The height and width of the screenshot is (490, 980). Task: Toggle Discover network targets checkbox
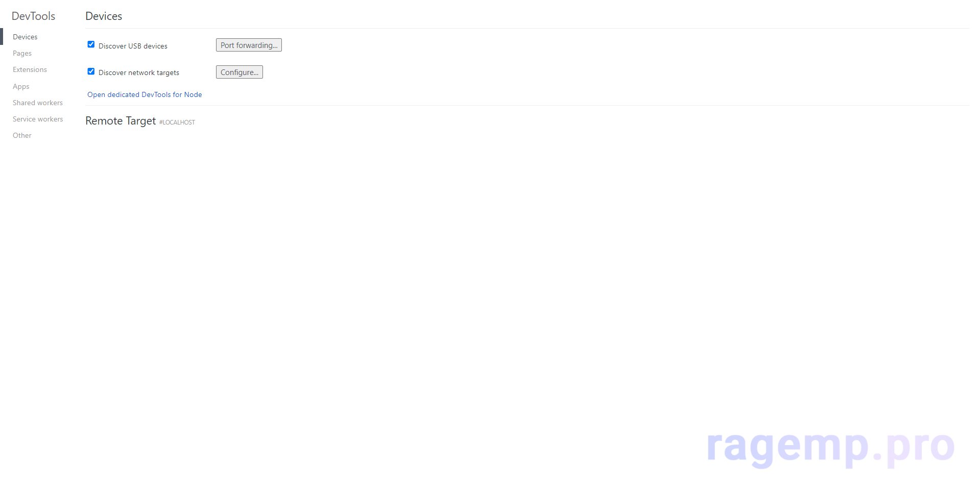91,71
